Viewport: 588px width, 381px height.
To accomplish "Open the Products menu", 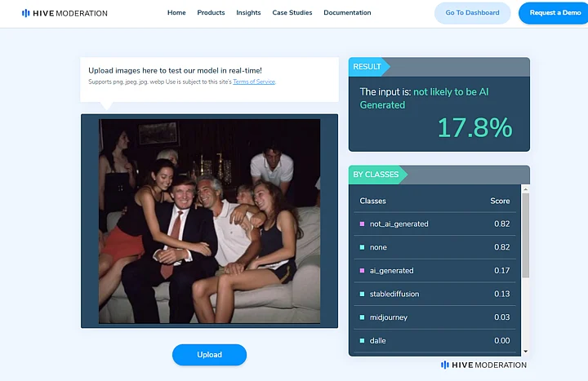I will pyautogui.click(x=211, y=13).
